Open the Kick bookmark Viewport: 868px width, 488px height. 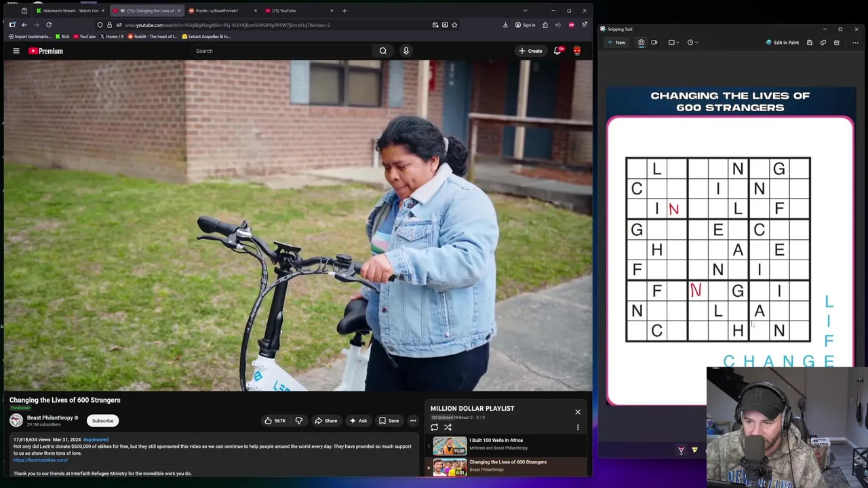pos(62,37)
